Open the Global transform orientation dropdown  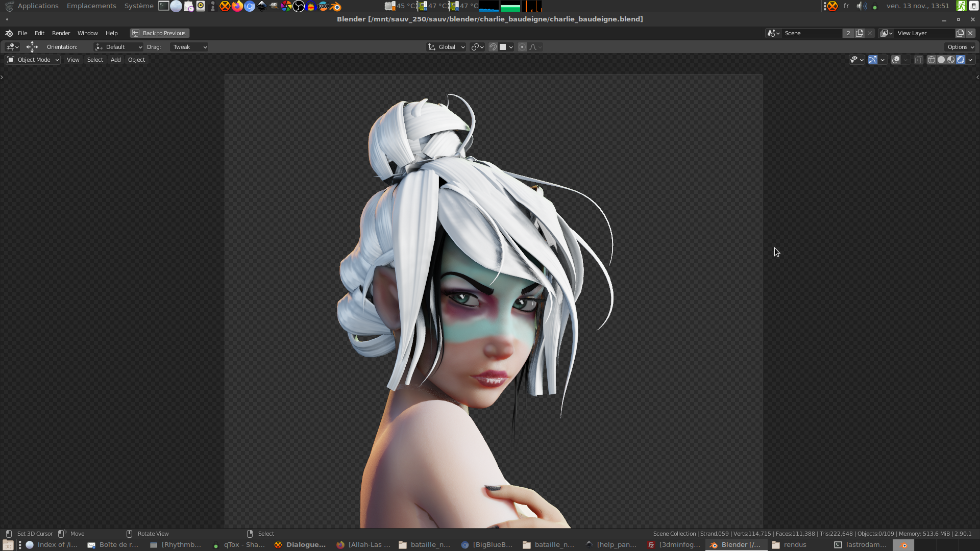click(x=446, y=47)
